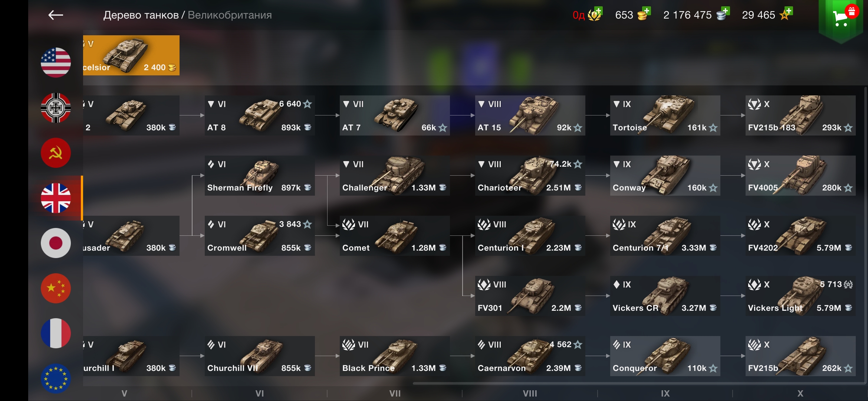Click the horizontal scrollbar under the tree
The width and height of the screenshot is (868, 401).
click(x=638, y=383)
